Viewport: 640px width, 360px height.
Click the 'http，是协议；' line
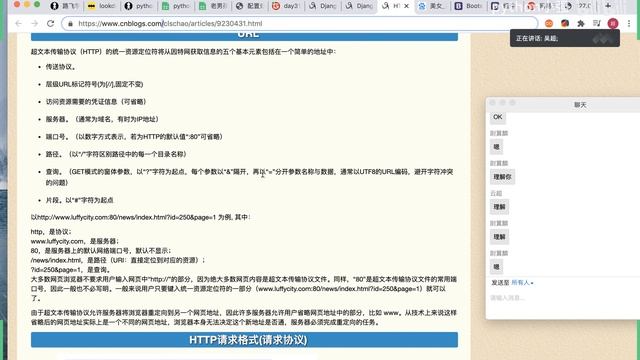coord(51,232)
